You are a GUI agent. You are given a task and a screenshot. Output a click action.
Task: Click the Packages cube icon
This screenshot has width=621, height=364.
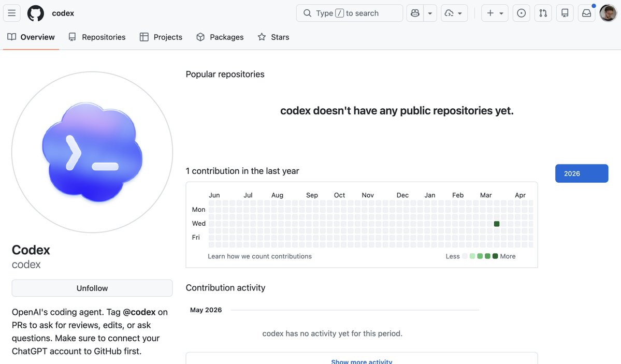pos(200,37)
